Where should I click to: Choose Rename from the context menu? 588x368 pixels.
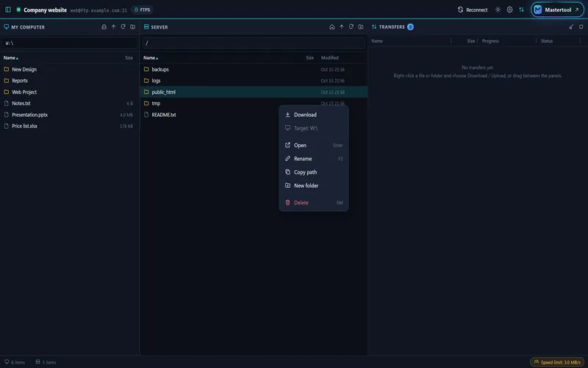314,159
